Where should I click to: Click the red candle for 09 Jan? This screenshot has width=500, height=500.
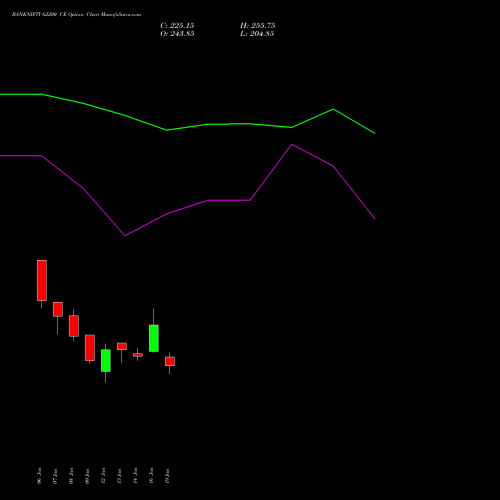click(90, 348)
